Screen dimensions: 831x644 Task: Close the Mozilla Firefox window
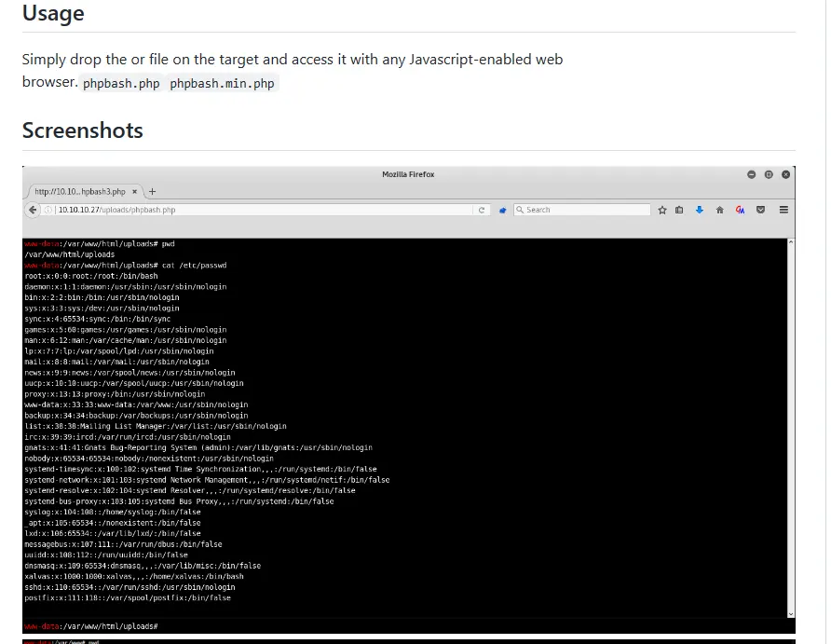tap(786, 174)
